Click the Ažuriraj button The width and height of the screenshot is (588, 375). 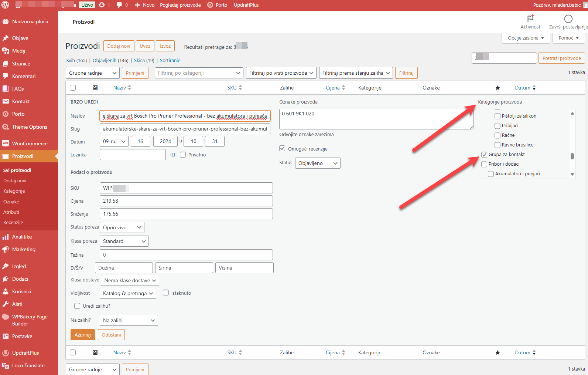coord(82,335)
